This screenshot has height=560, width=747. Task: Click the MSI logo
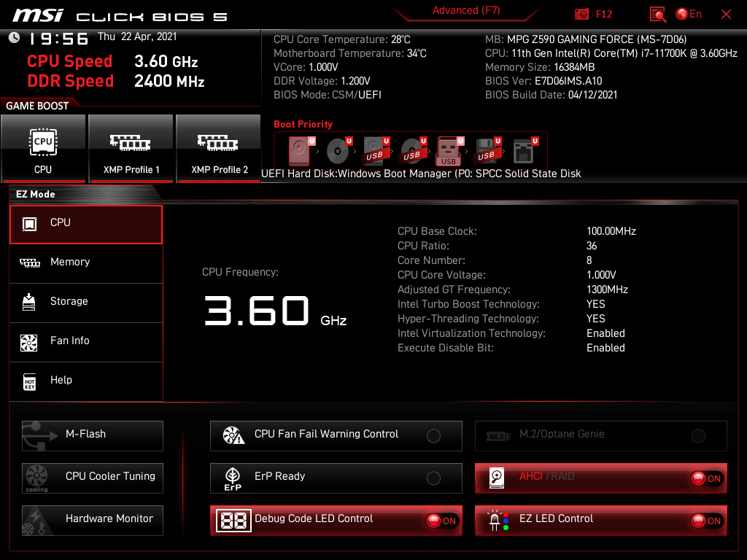[x=38, y=15]
